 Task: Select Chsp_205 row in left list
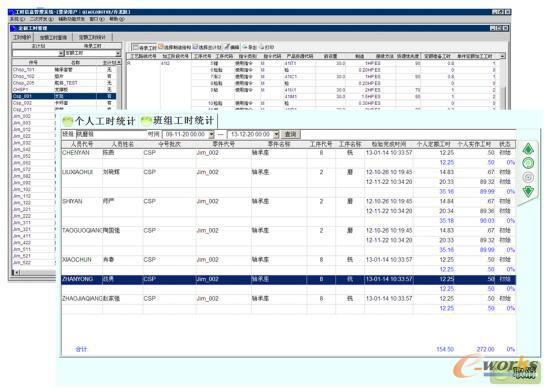pyautogui.click(x=64, y=83)
